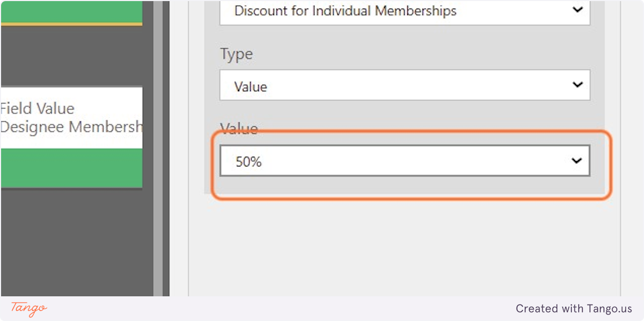
Task: Open the Discount for Individual Memberships dropdown
Action: pyautogui.click(x=405, y=11)
